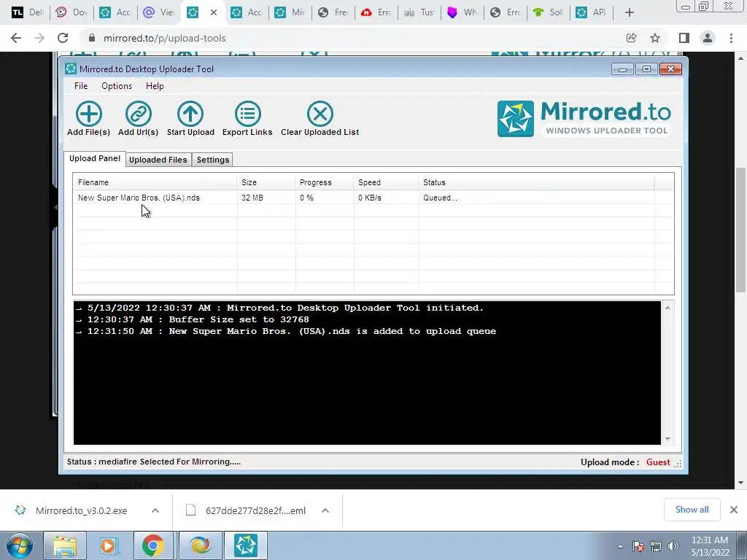Click the Progress column header

coord(325,182)
